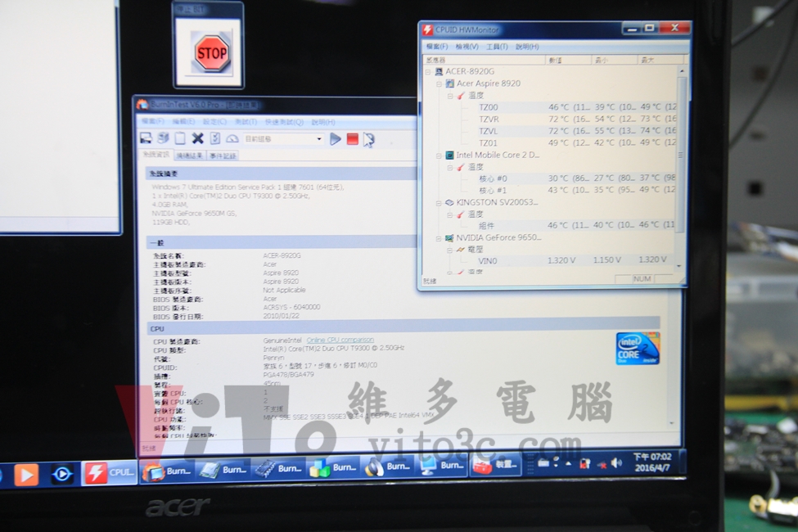
Task: Click the clipboard copy icon in BurnInTest toolbar
Action: pos(180,138)
